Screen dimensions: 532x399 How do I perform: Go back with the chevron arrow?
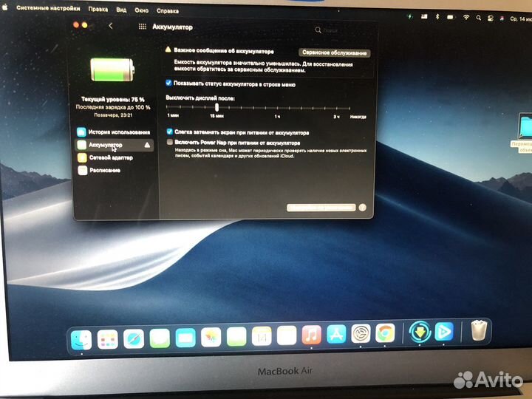111,26
